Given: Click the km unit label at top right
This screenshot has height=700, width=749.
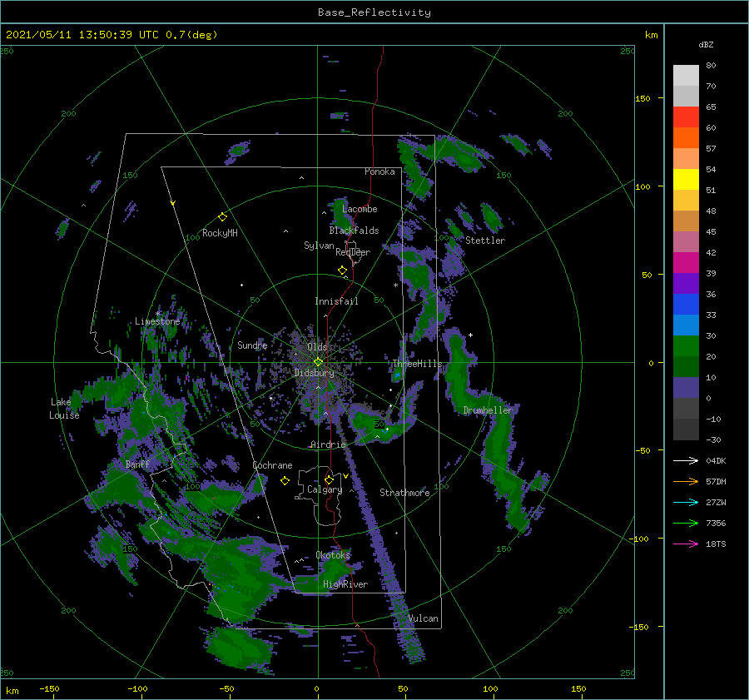Looking at the screenshot, I should (651, 35).
